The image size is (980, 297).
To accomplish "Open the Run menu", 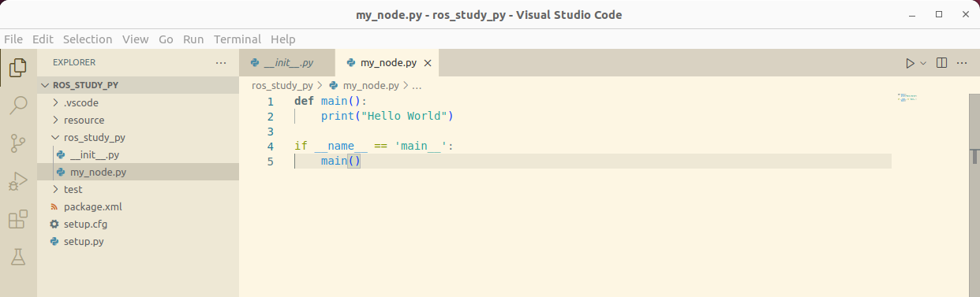I will [193, 39].
